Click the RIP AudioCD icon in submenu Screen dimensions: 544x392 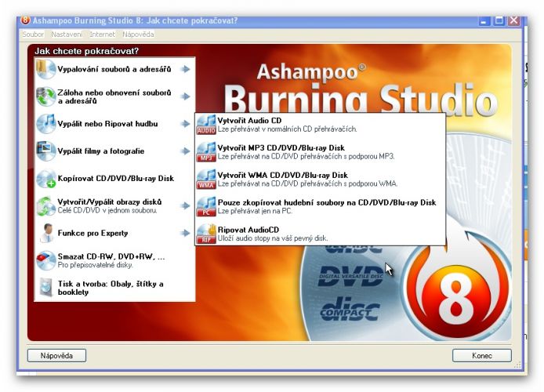coord(206,234)
